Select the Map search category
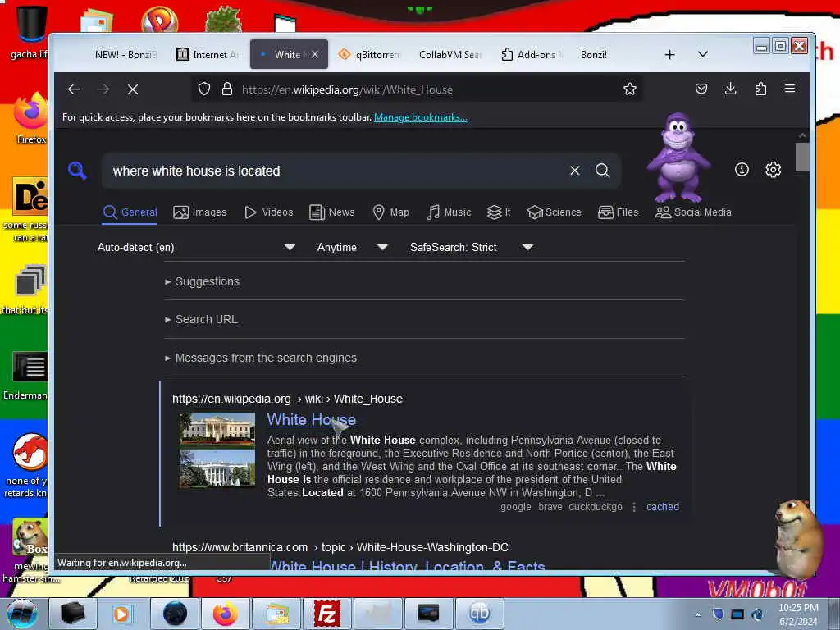Viewport: 840px width, 630px height. (x=390, y=212)
